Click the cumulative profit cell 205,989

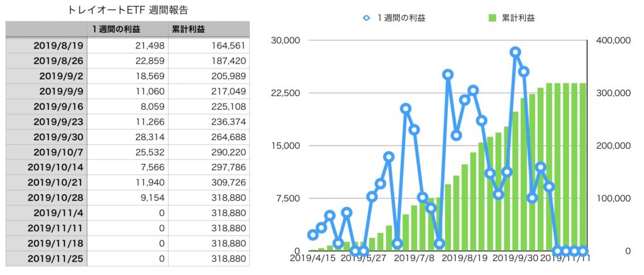(209, 76)
